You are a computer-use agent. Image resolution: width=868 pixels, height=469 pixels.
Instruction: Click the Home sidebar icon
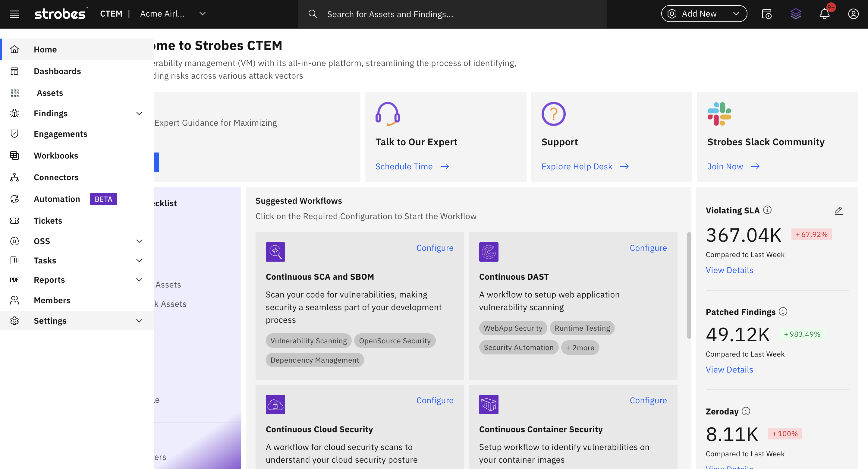coord(14,49)
